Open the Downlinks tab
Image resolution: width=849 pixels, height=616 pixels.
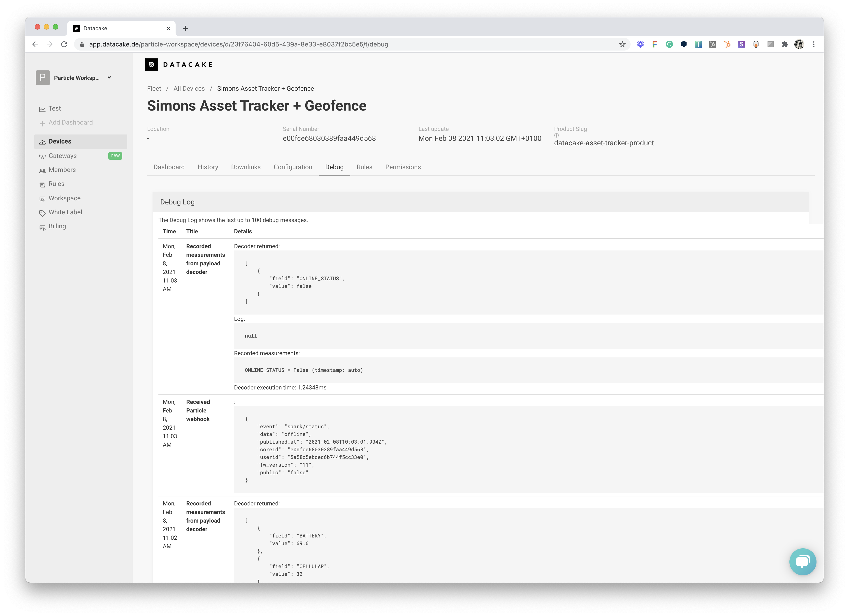pyautogui.click(x=246, y=167)
